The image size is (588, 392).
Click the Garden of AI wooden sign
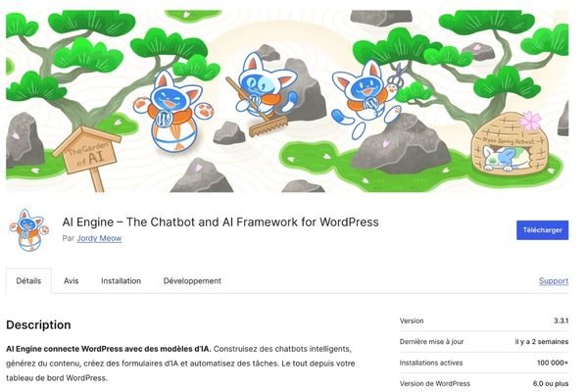(88, 156)
